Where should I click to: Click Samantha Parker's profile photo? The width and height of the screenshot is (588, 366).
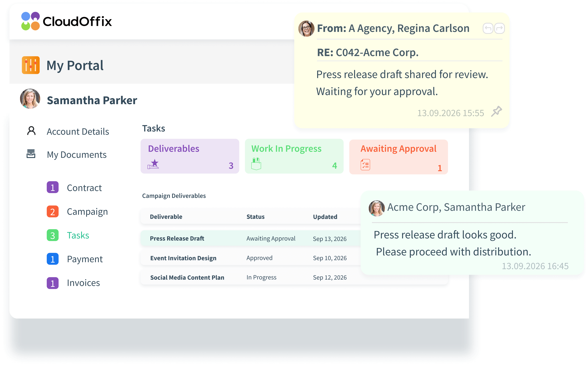(30, 99)
